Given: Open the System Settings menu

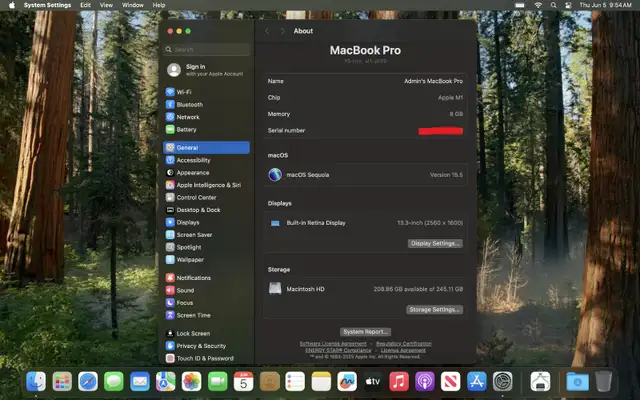Looking at the screenshot, I should pos(47,5).
